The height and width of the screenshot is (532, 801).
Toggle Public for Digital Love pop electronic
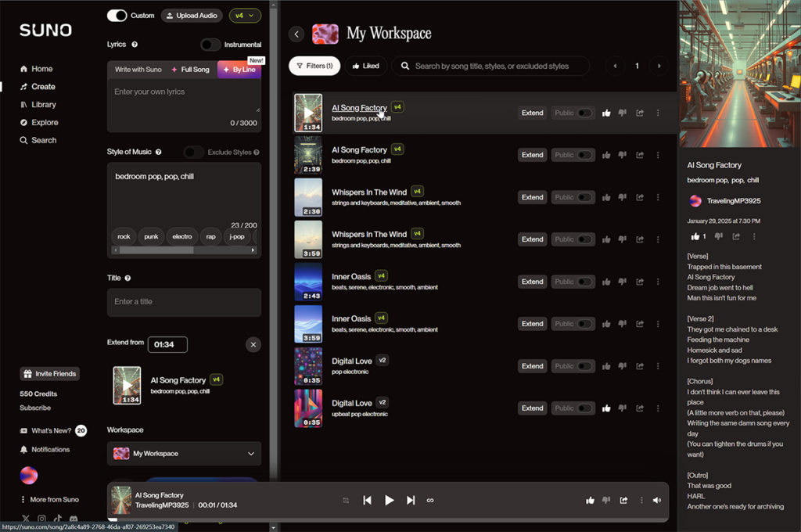[x=584, y=366]
